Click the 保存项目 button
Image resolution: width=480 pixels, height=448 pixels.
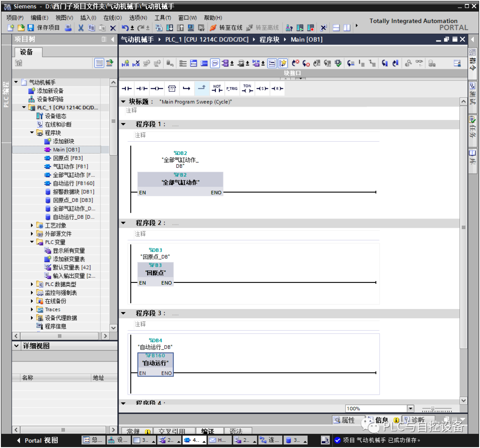(44, 28)
